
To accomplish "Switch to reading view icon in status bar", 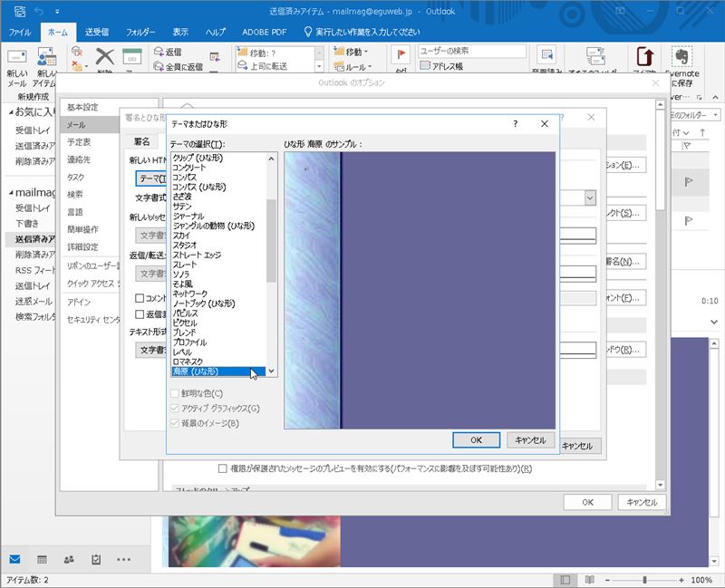I will 589,580.
